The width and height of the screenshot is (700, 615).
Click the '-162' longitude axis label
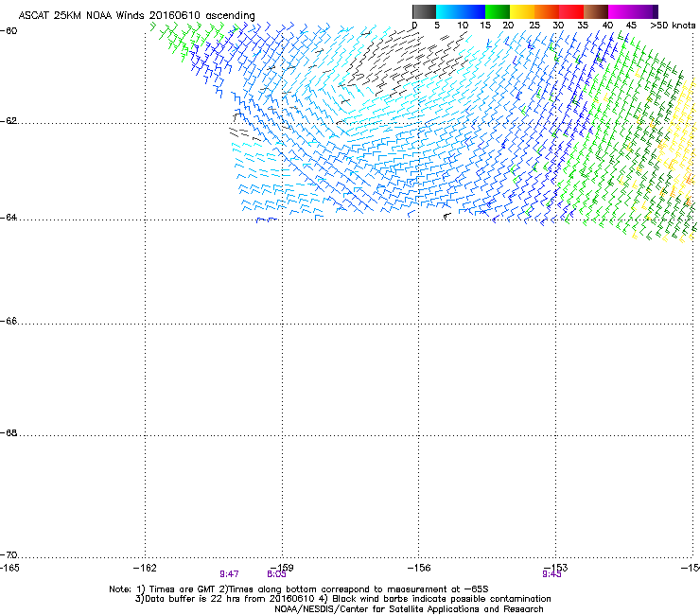pyautogui.click(x=145, y=568)
